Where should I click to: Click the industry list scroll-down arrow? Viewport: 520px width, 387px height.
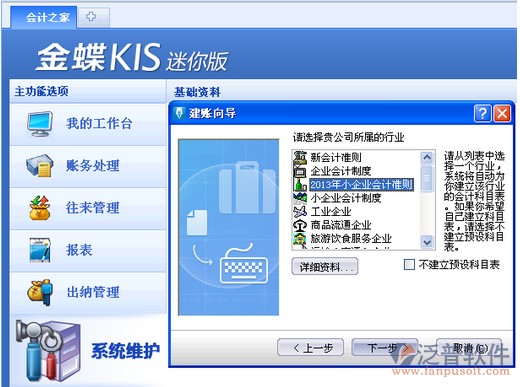pos(427,242)
